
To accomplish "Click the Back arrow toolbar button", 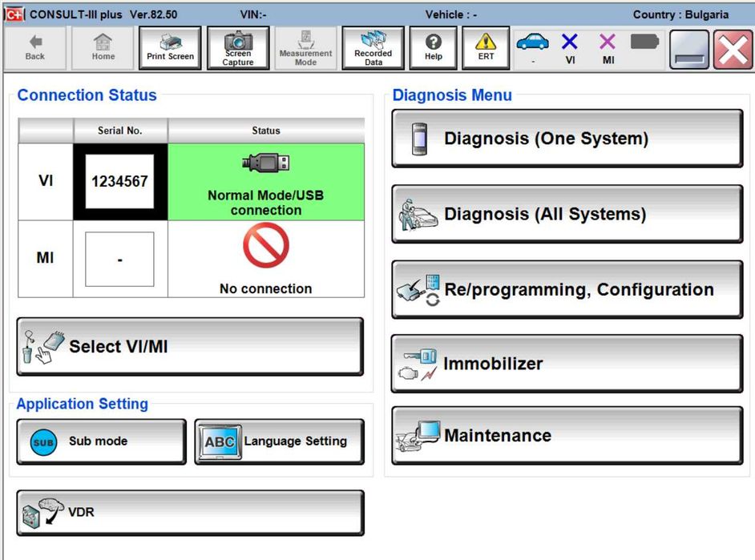I will tap(35, 47).
